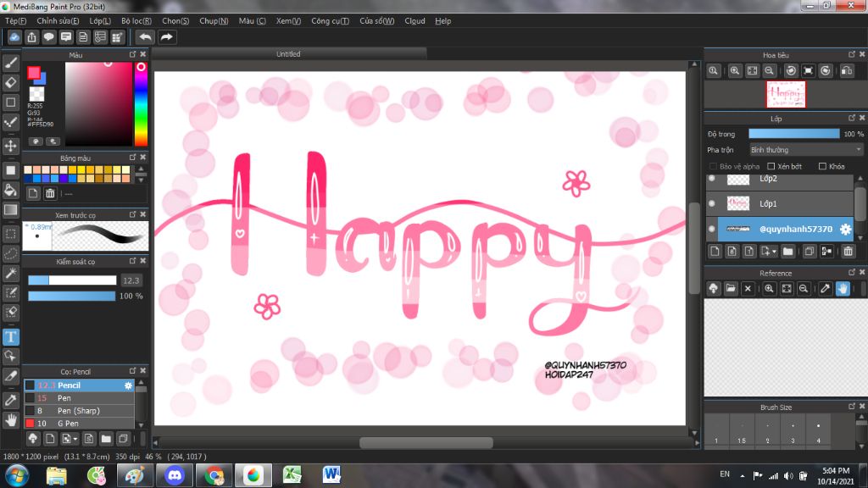Hide the Lớp1 layer visibility
The width and height of the screenshot is (868, 488).
pos(712,203)
